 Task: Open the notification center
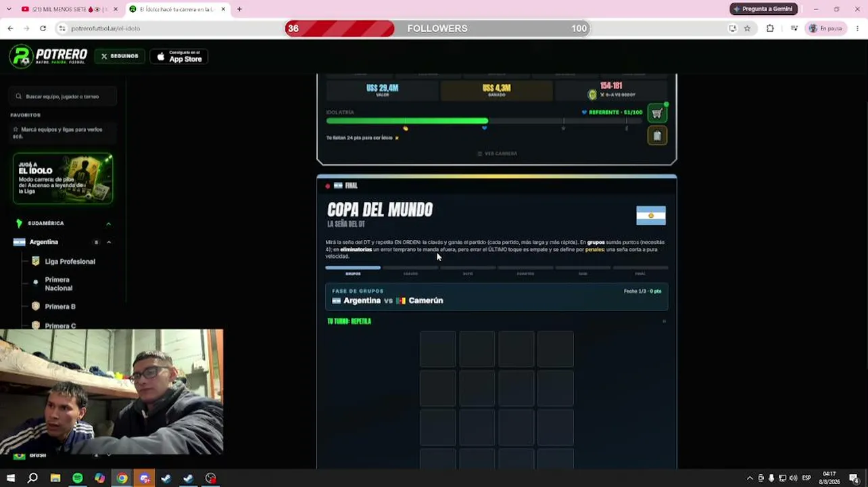click(854, 478)
